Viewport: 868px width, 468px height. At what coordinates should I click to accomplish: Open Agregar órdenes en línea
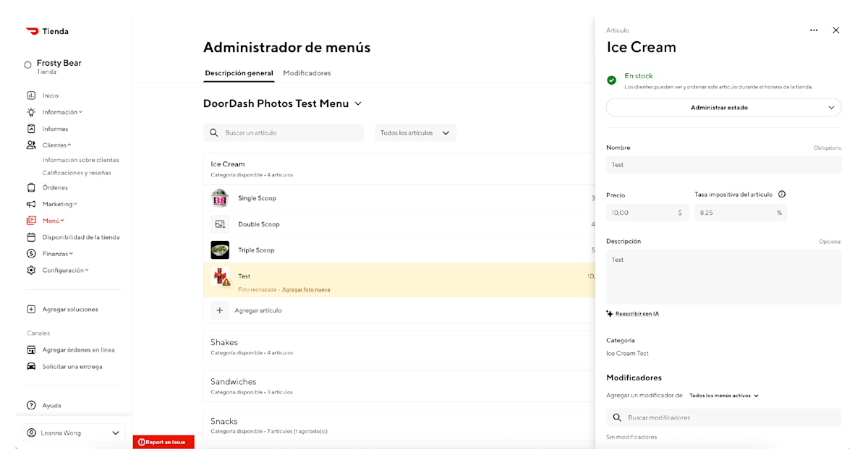(x=78, y=350)
